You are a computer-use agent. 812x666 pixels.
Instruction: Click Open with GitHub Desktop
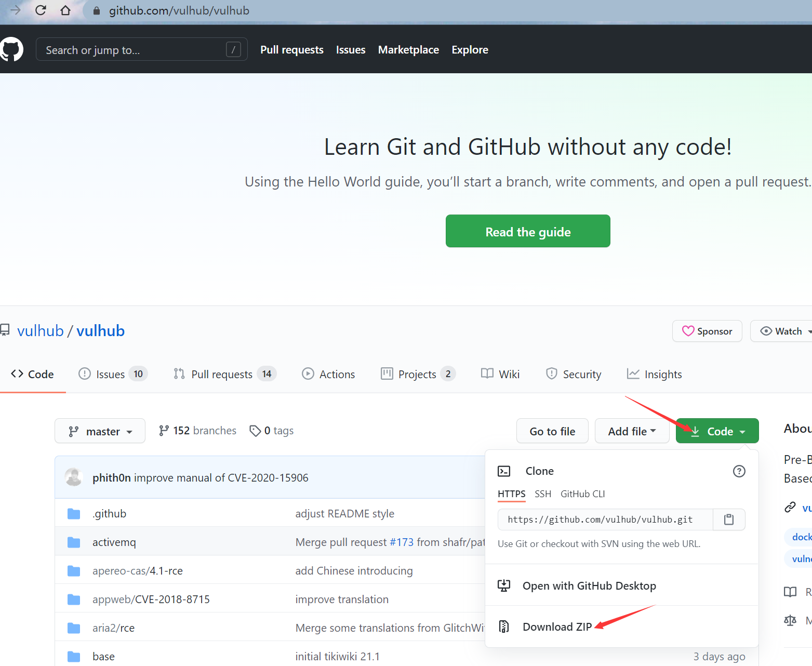click(x=589, y=585)
